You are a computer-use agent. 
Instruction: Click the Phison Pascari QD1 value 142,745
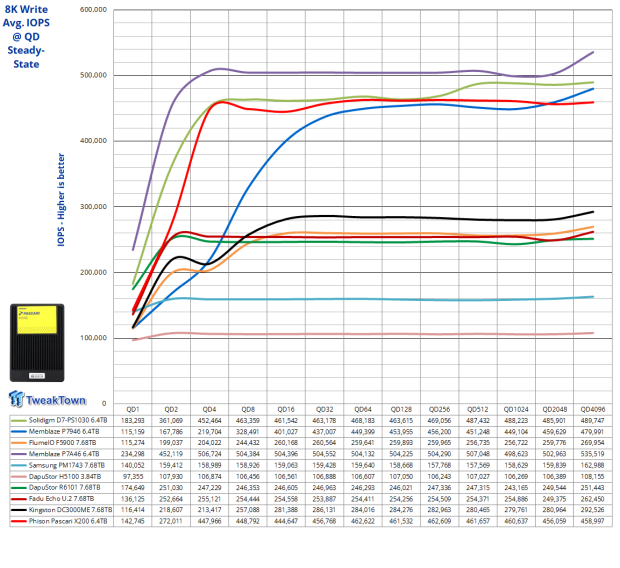tap(132, 521)
